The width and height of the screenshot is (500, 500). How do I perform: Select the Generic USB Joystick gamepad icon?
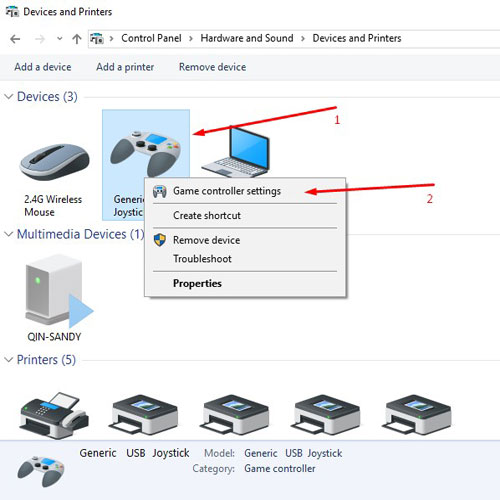146,153
